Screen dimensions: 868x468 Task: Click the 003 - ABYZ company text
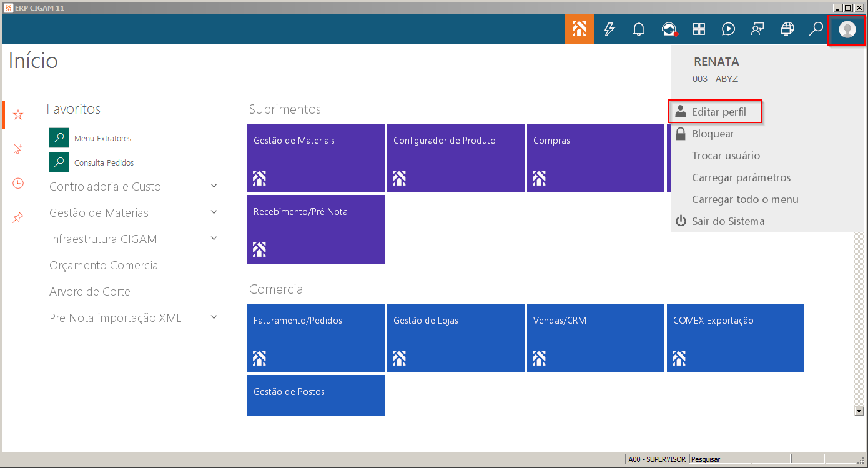click(x=716, y=79)
